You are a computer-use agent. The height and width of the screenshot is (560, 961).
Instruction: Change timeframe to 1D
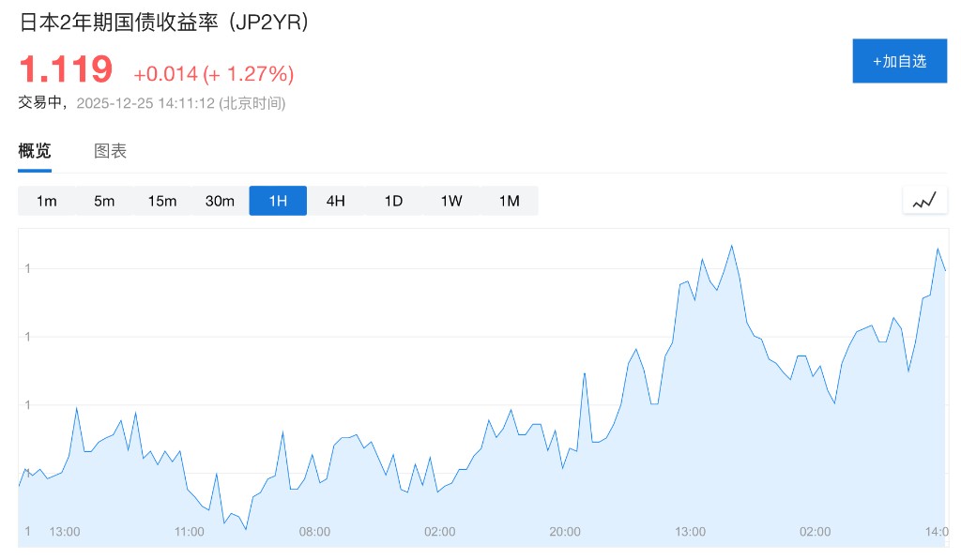pyautogui.click(x=393, y=201)
